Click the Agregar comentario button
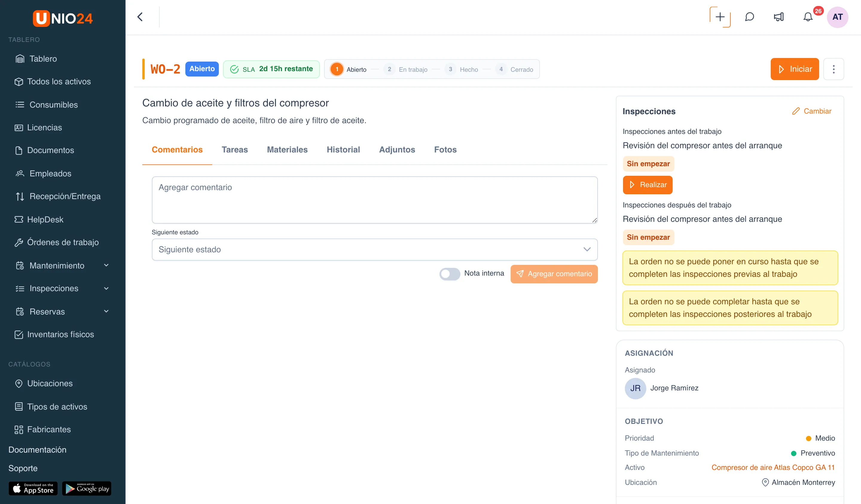 [x=554, y=274]
